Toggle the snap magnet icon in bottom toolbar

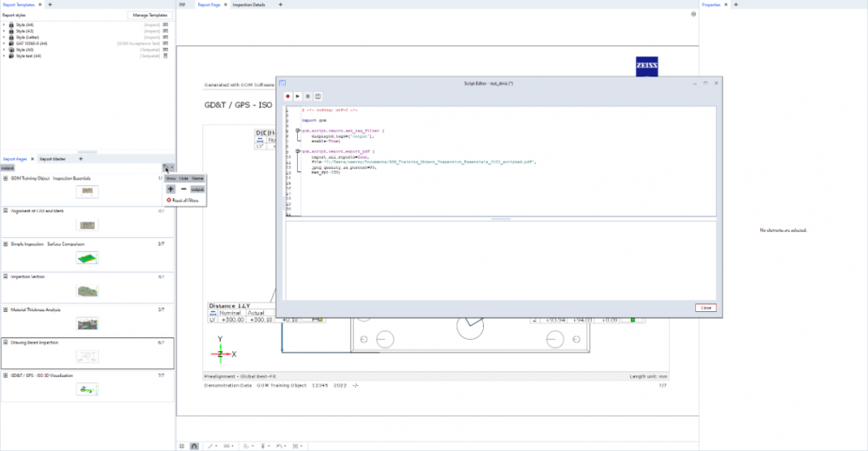point(194,445)
